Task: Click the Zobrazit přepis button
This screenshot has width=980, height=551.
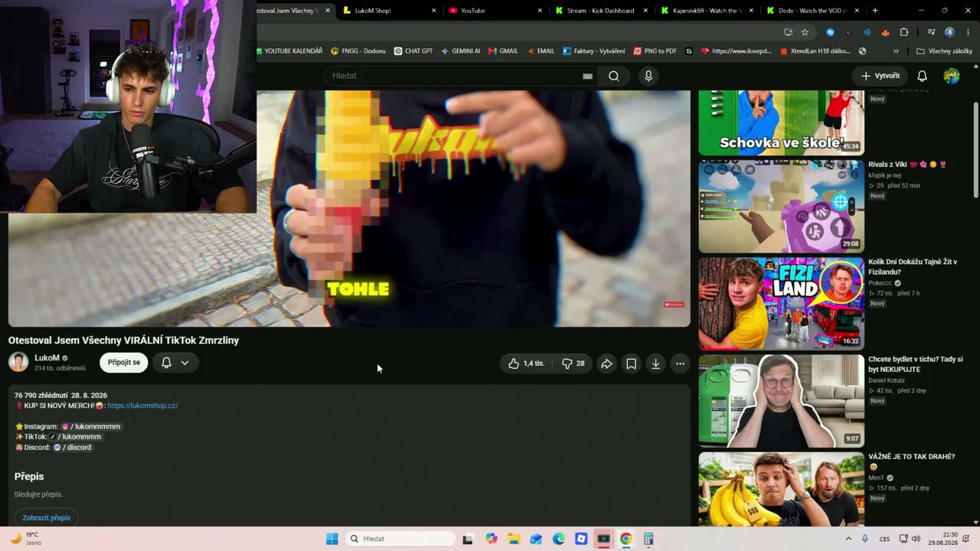Action: pos(47,518)
